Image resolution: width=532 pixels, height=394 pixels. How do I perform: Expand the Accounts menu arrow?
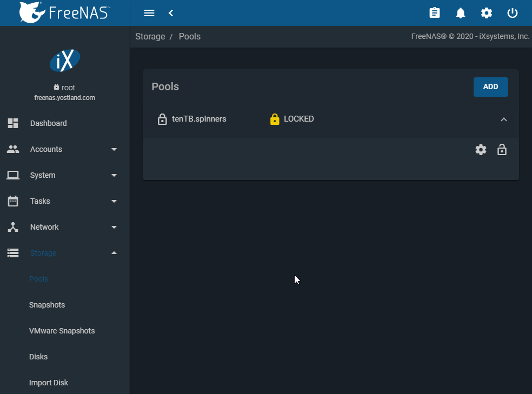[x=114, y=149]
